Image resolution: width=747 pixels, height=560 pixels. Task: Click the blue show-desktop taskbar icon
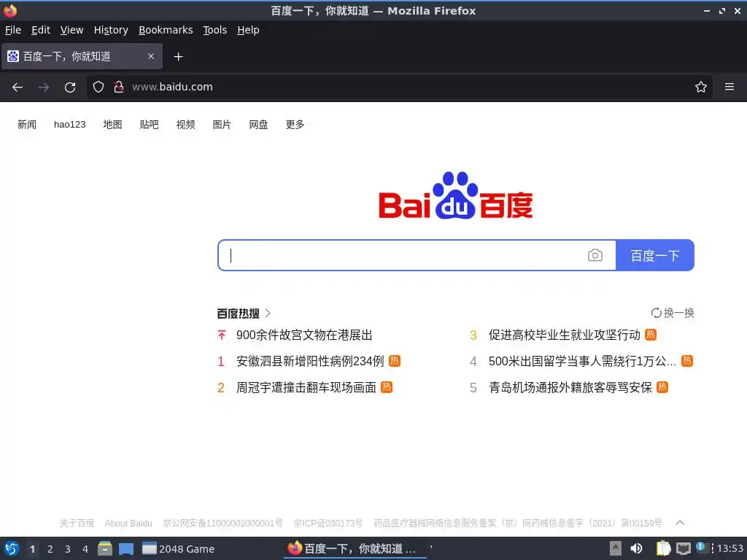pyautogui.click(x=126, y=548)
